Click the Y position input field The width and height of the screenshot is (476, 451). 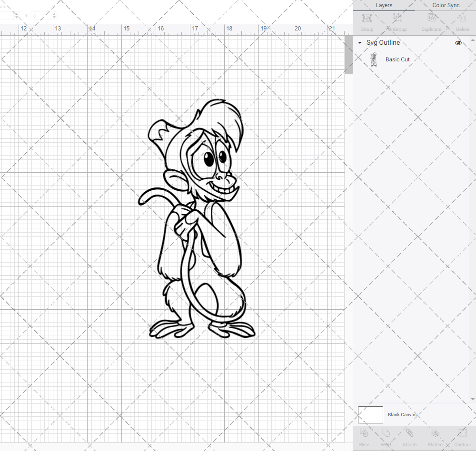[40, 15]
